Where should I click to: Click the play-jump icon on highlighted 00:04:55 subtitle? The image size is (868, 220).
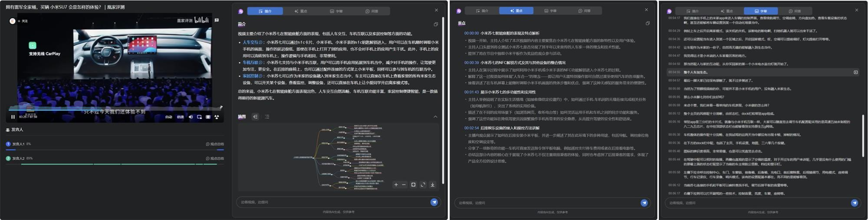tap(856, 72)
